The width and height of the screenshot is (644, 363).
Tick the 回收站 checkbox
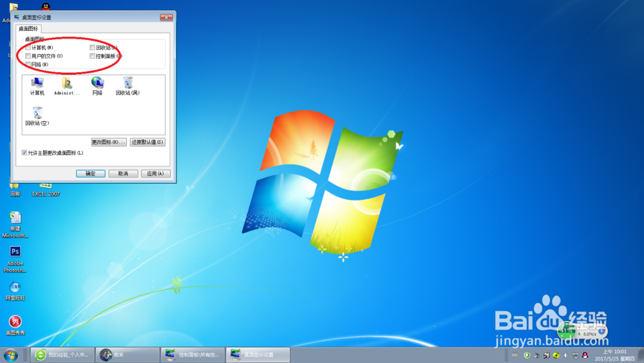pos(92,48)
